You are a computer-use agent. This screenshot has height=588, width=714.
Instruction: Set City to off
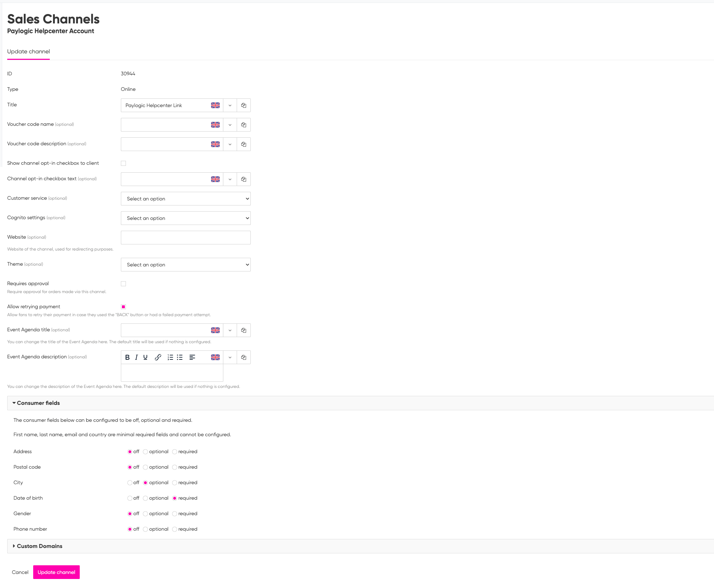click(x=130, y=483)
